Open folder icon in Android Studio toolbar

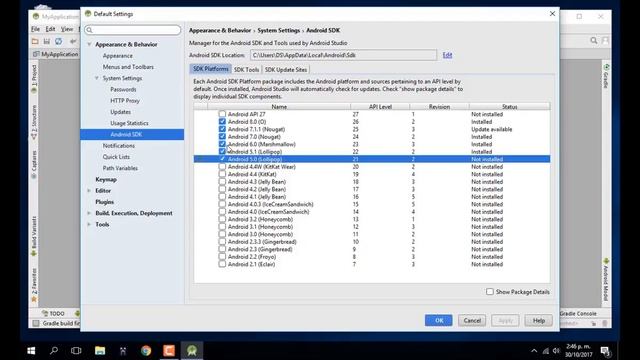tap(35, 41)
